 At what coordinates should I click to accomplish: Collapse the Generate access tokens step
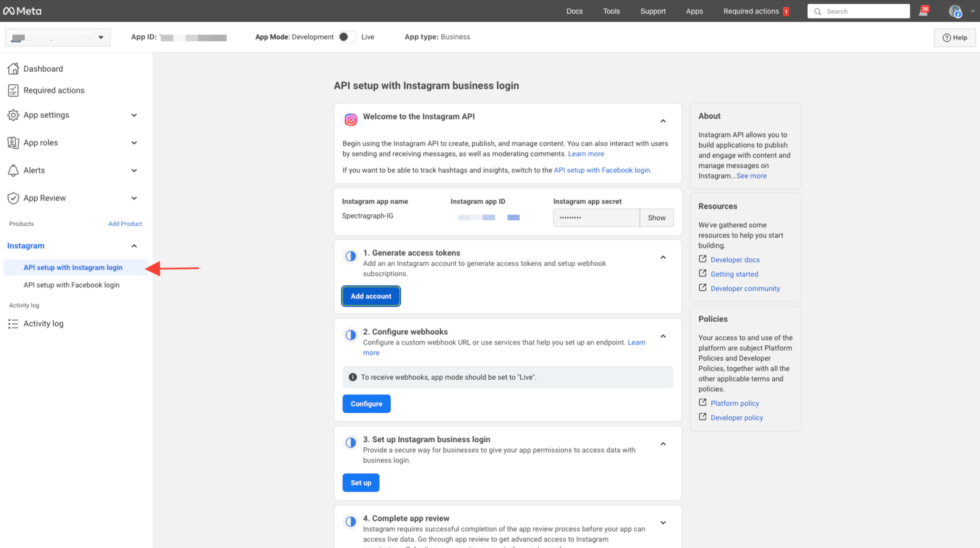[663, 257]
